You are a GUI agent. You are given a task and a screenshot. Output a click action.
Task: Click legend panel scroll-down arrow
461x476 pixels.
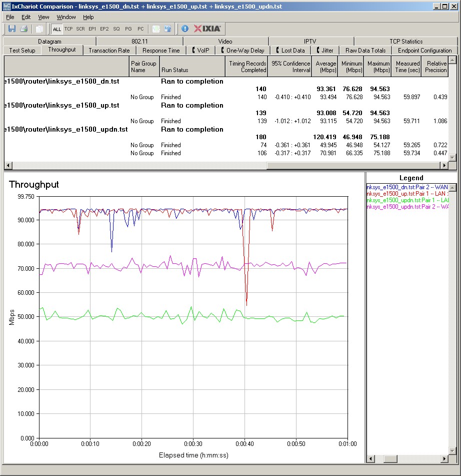[x=452, y=451]
